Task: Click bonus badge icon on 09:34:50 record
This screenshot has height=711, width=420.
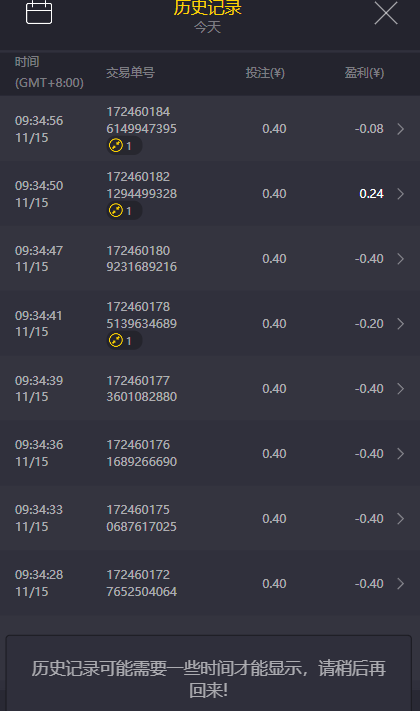Action: point(116,211)
